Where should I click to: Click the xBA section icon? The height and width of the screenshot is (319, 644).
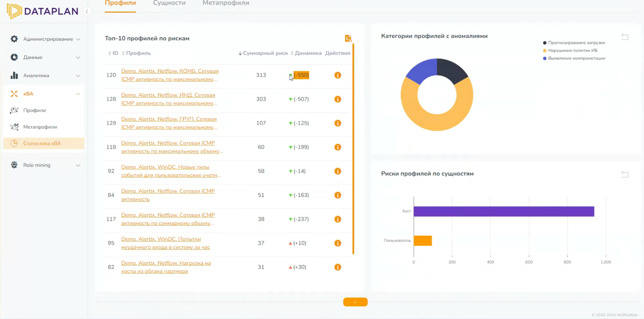(x=14, y=94)
